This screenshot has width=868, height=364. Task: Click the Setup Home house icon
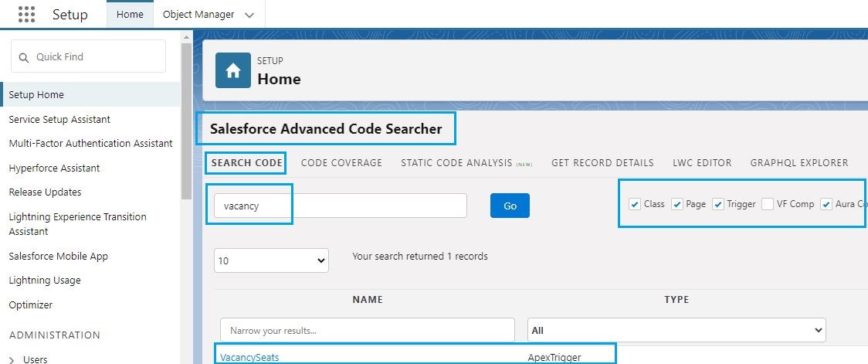233,70
